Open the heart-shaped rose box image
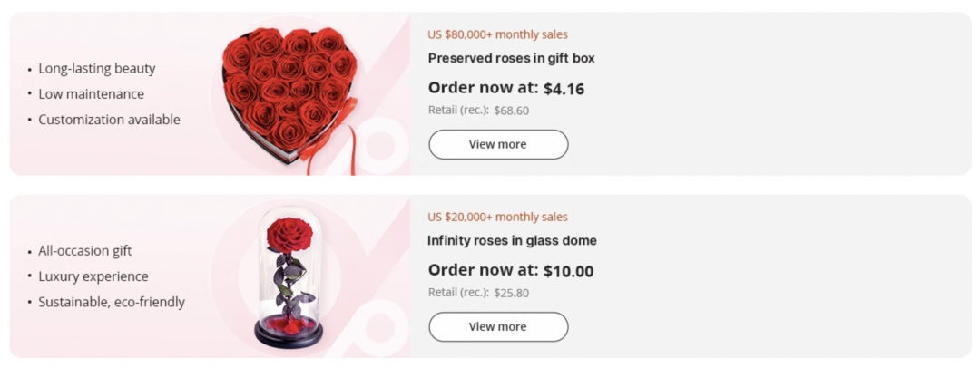This screenshot has width=980, height=368. 289,91
